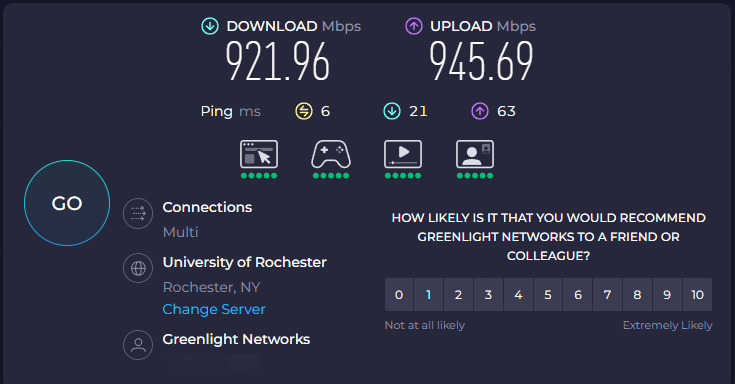Image resolution: width=735 pixels, height=384 pixels.
Task: Click the Multi connections setting
Action: [180, 232]
